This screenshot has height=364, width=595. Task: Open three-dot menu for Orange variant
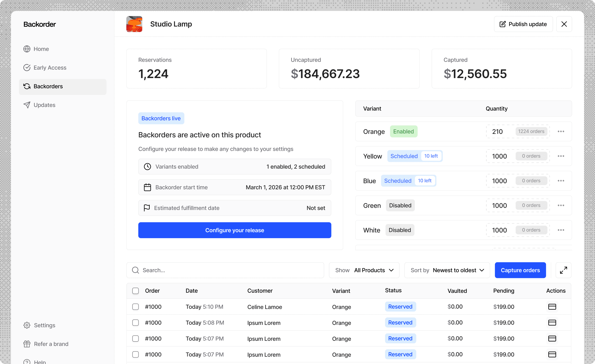pos(561,131)
